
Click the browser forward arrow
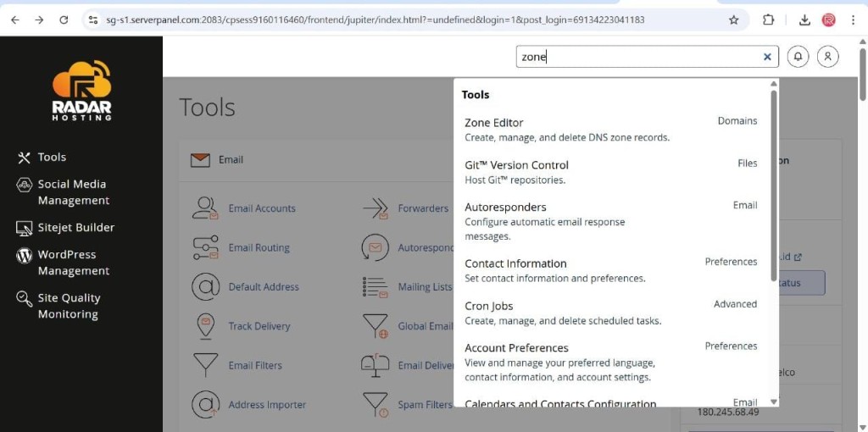39,20
